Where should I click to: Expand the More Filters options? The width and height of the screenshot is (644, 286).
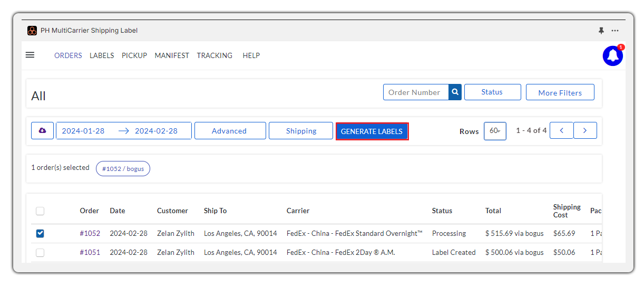coord(560,92)
